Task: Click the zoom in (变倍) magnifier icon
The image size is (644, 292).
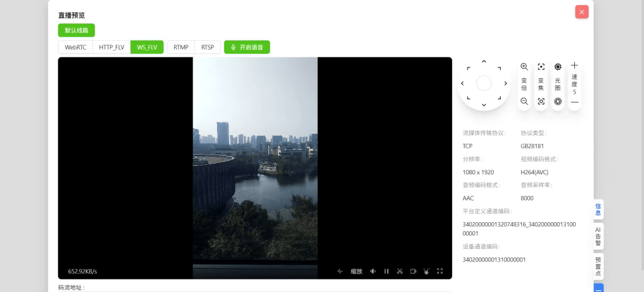Action: [524, 67]
